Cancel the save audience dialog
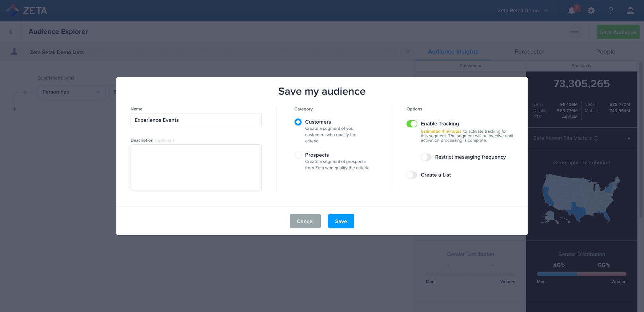The width and height of the screenshot is (644, 312). (x=305, y=221)
